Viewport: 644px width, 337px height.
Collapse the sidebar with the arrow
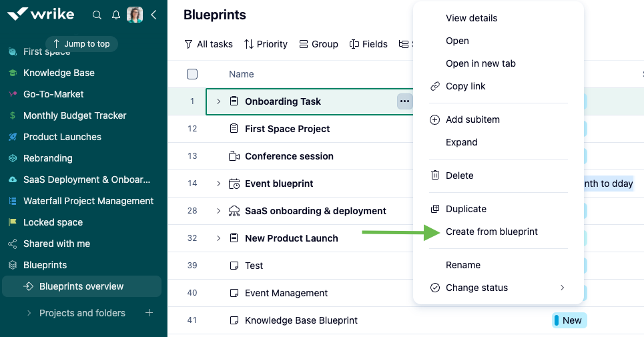coord(153,15)
